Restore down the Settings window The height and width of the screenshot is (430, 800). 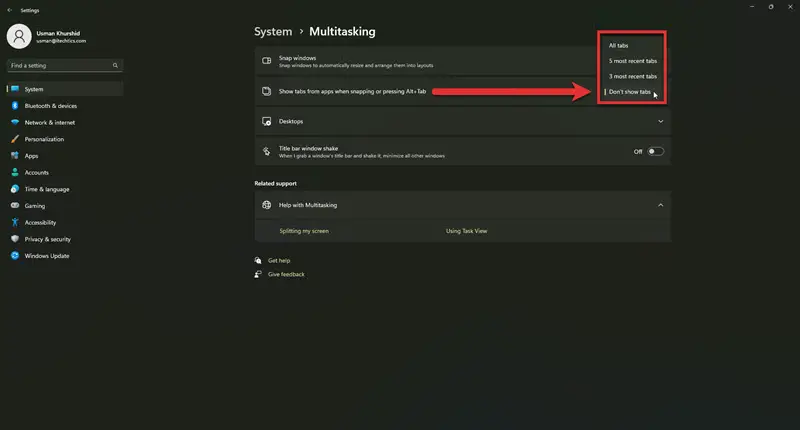[771, 7]
